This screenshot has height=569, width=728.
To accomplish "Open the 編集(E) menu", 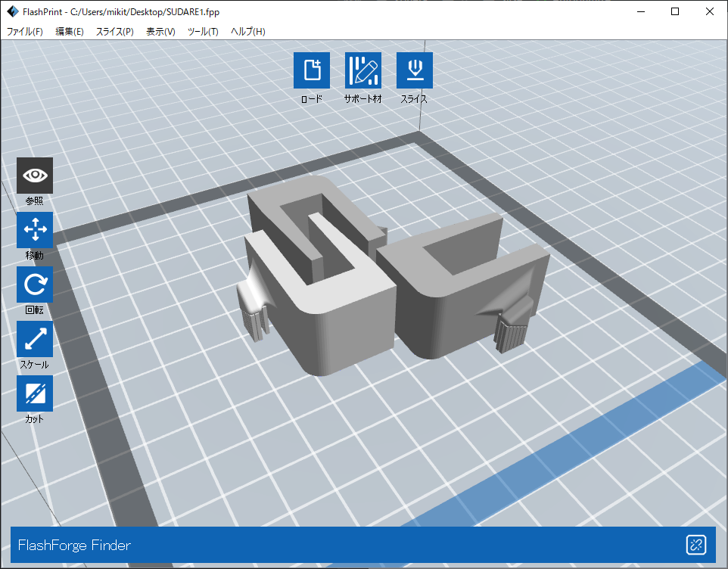I will click(70, 32).
